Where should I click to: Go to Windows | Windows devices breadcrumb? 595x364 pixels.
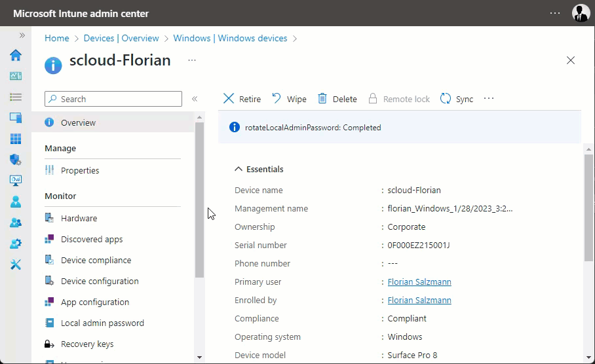[x=230, y=38]
